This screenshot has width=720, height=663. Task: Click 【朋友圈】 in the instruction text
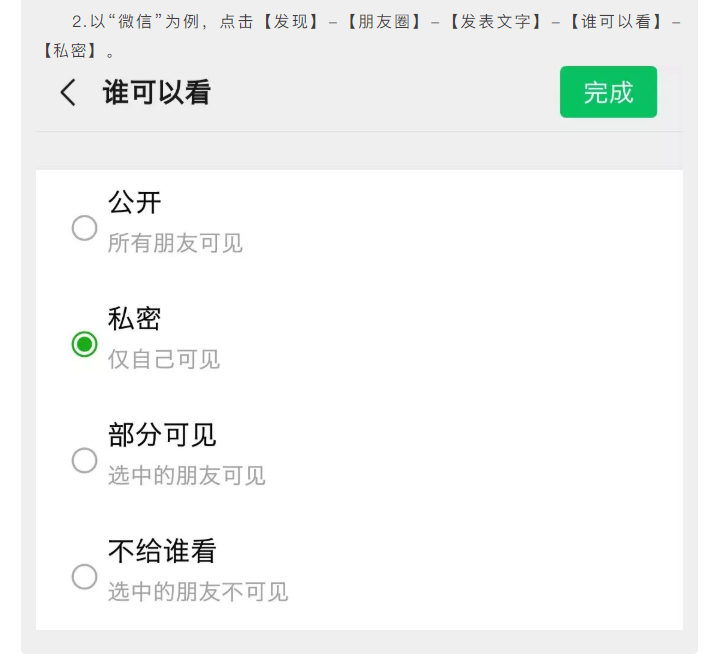pyautogui.click(x=383, y=22)
